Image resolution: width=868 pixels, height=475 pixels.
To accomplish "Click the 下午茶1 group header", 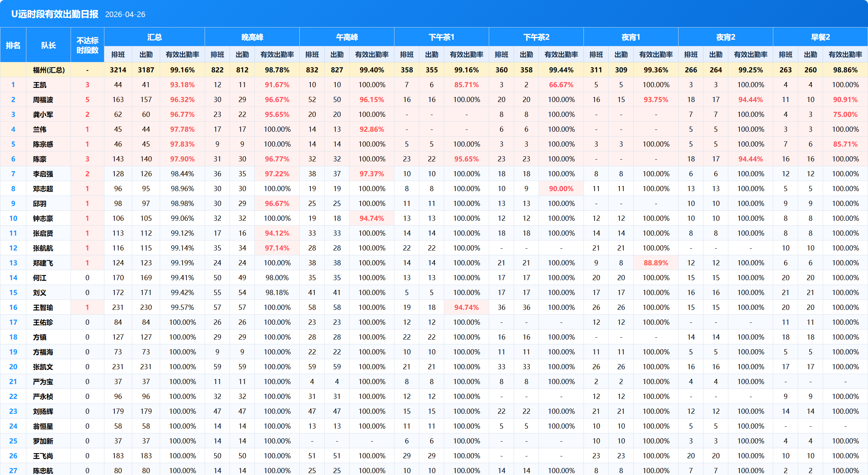I will point(441,37).
